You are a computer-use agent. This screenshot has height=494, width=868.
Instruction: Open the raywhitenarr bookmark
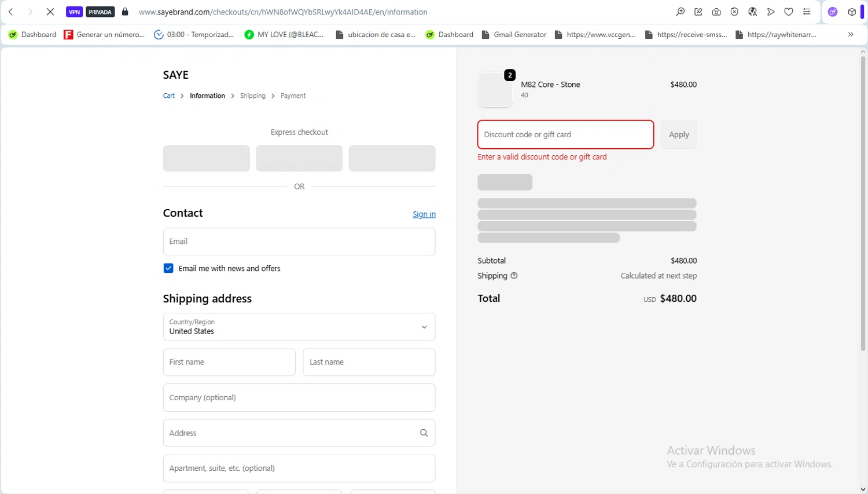pos(776,35)
